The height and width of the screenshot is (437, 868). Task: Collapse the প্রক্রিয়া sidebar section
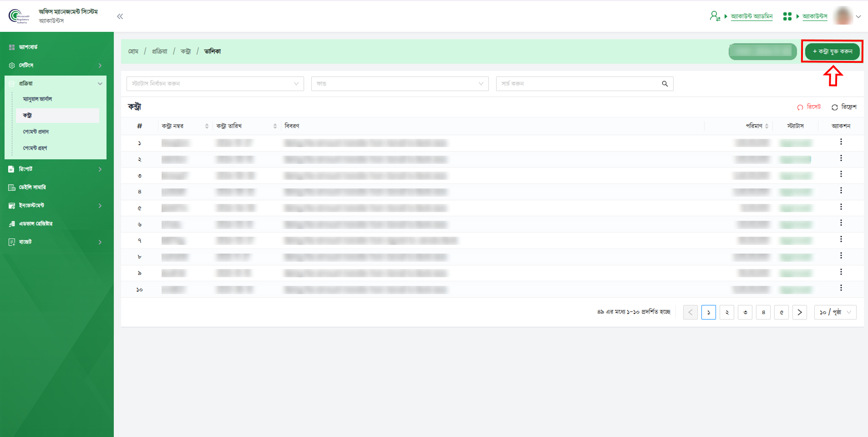point(56,84)
